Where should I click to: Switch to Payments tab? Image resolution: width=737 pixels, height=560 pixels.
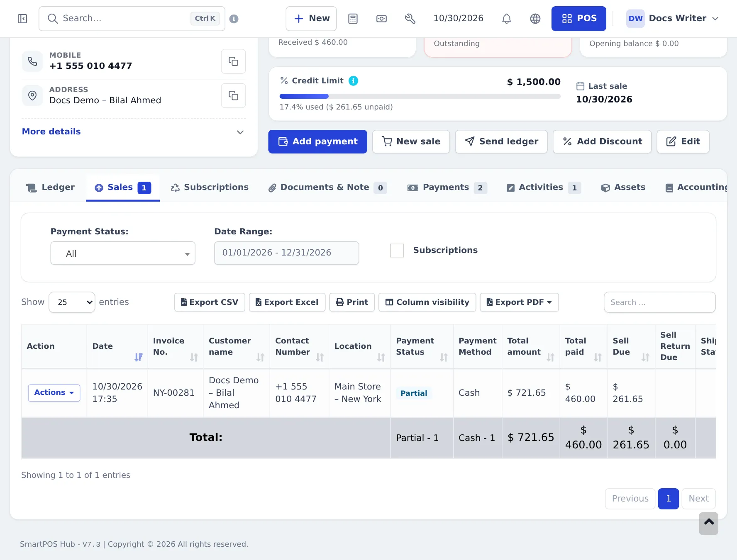pos(447,187)
